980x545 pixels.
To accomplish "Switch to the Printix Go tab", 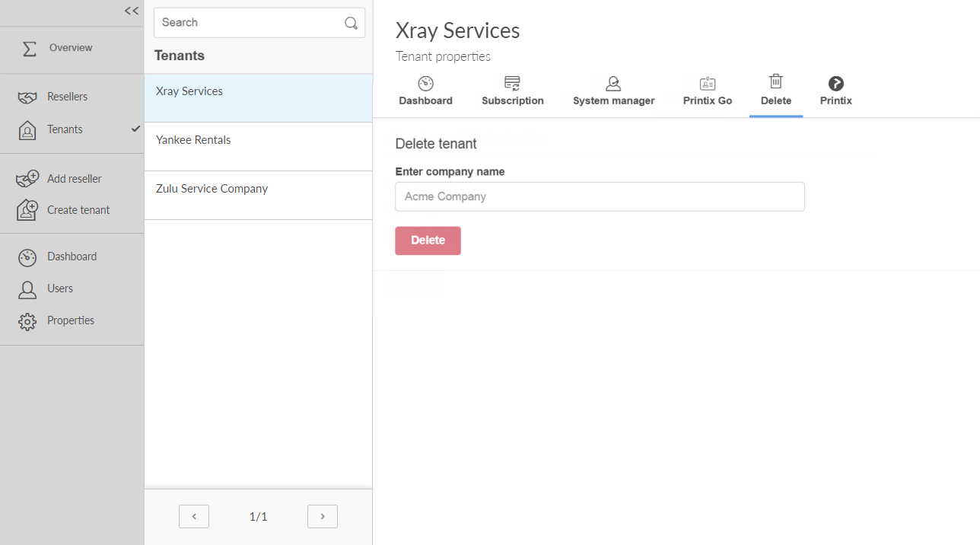I will [x=708, y=91].
